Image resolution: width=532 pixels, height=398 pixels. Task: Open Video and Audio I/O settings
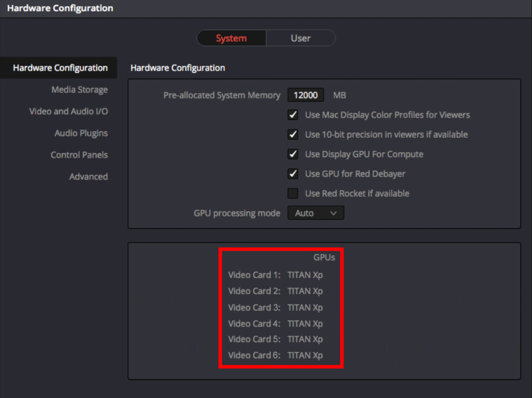coord(68,111)
